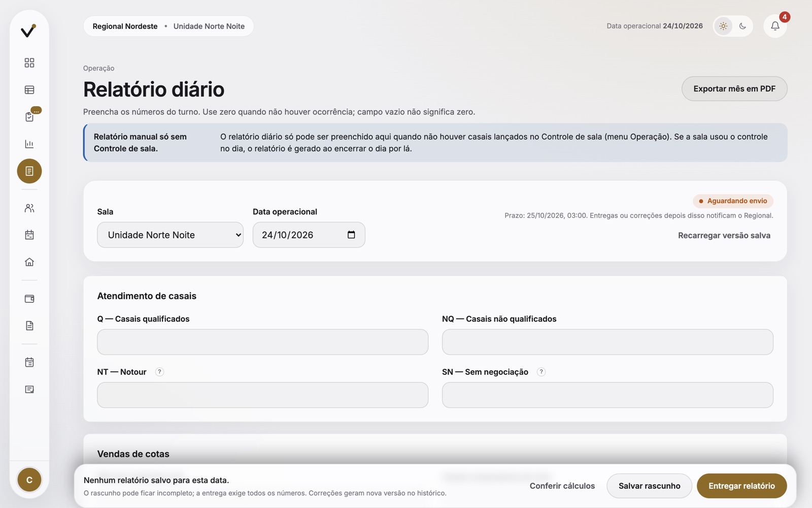
Task: Click the checkmark app logo
Action: click(28, 31)
